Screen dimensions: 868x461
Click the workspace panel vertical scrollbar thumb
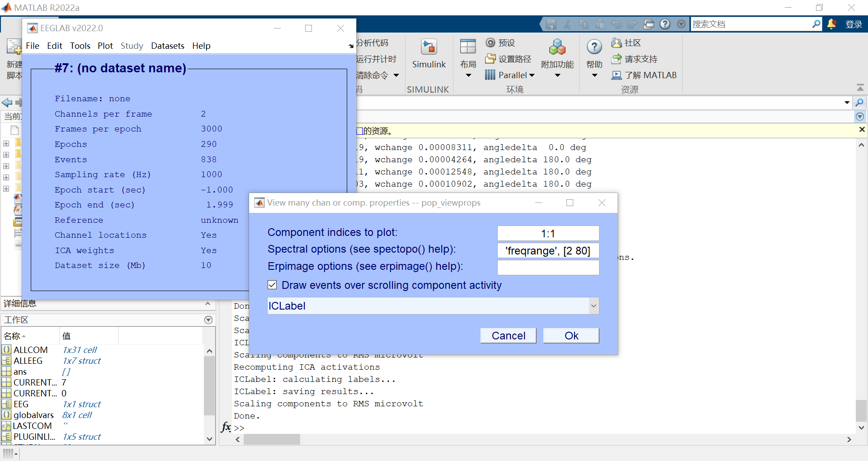[209, 386]
